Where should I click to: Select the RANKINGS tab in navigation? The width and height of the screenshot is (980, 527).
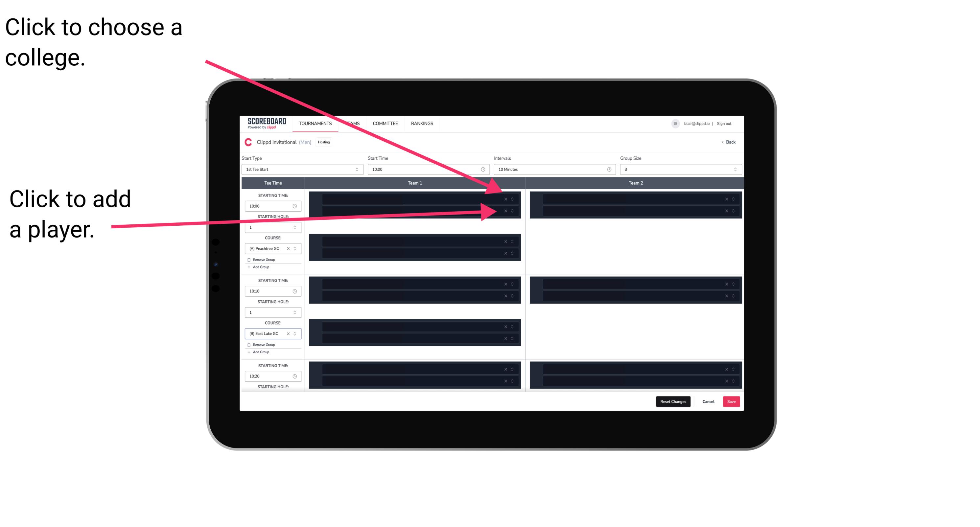tap(423, 123)
